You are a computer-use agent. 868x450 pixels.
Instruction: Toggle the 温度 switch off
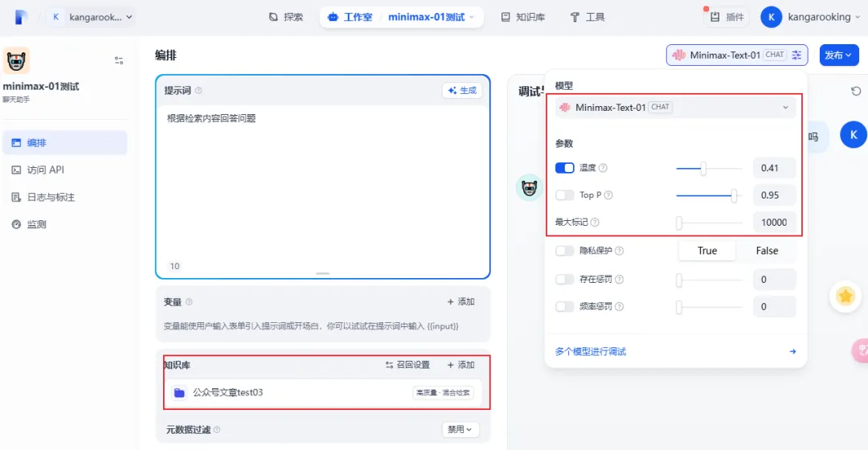(565, 168)
